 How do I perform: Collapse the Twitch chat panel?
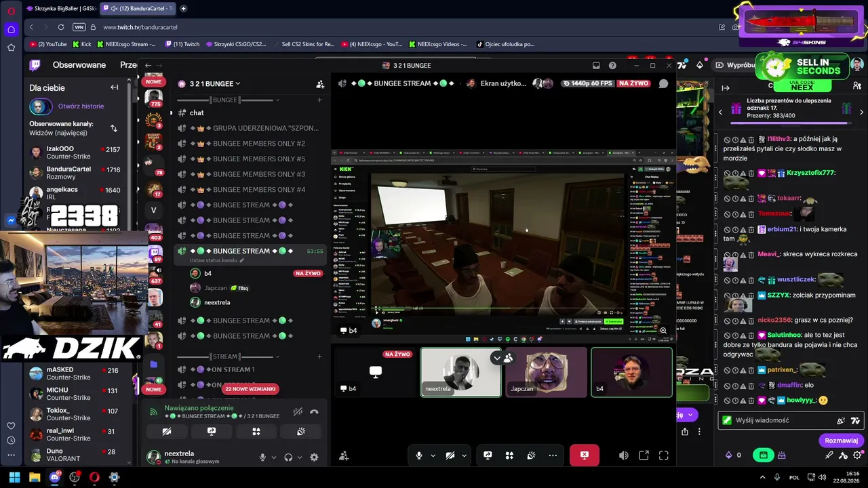point(726,87)
